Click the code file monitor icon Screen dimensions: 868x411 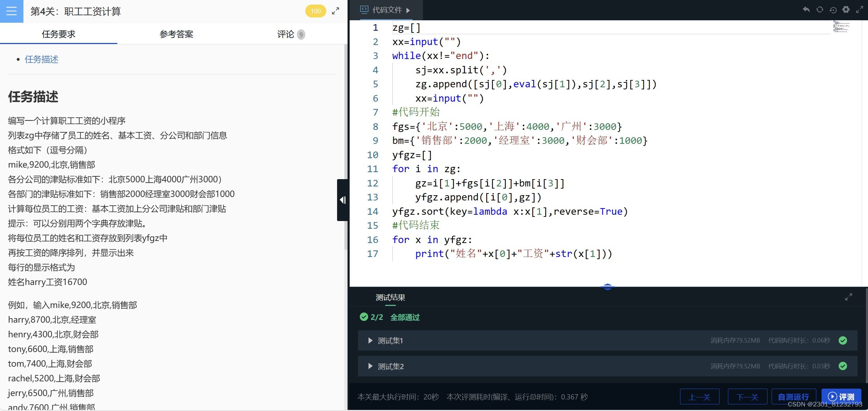(x=364, y=10)
